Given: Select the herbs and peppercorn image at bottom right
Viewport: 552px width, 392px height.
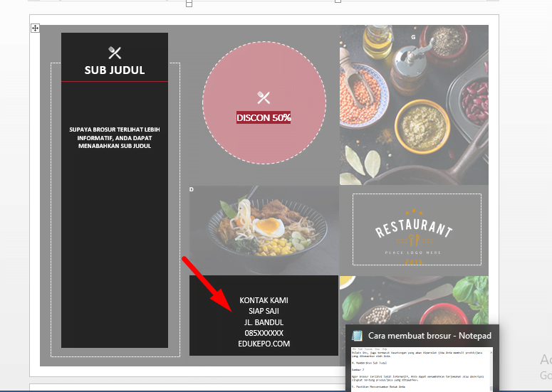Looking at the screenshot, I should [414, 299].
